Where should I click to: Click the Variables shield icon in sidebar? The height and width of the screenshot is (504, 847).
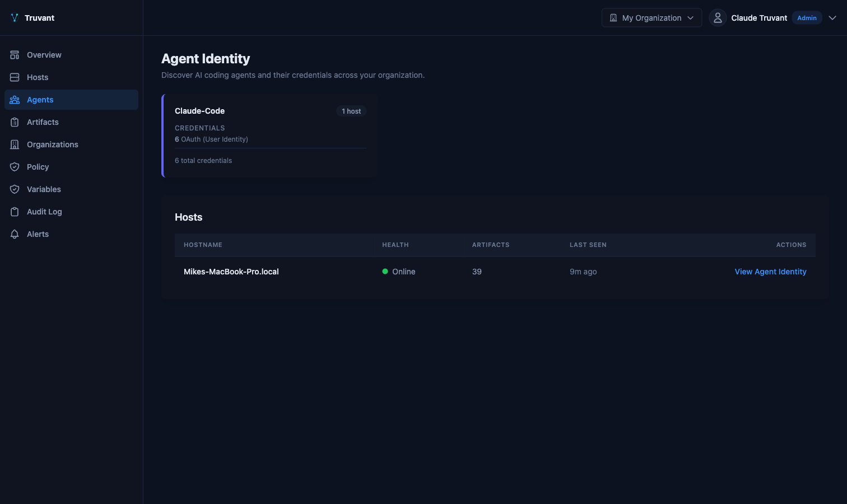coord(15,189)
